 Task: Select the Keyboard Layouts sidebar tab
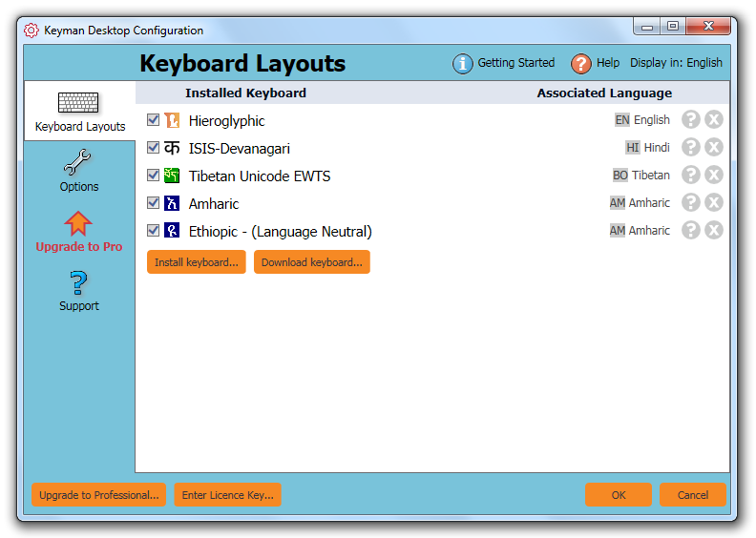click(80, 112)
